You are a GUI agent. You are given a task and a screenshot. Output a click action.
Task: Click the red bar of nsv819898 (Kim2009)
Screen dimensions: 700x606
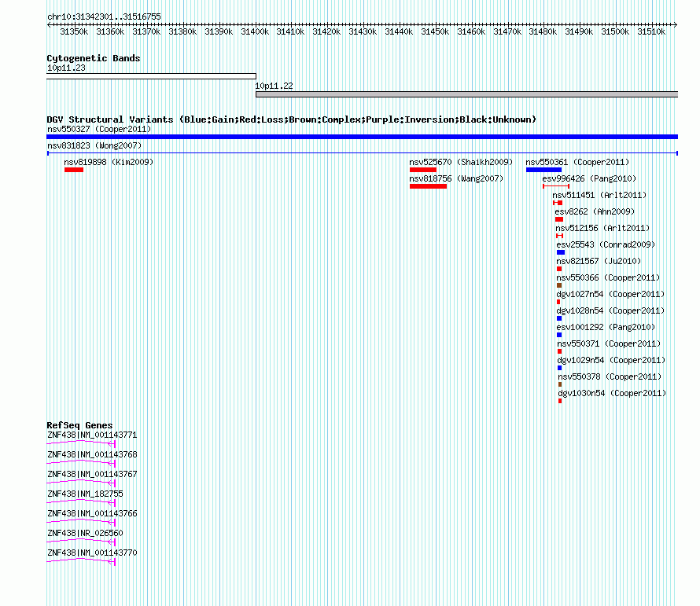tap(74, 170)
